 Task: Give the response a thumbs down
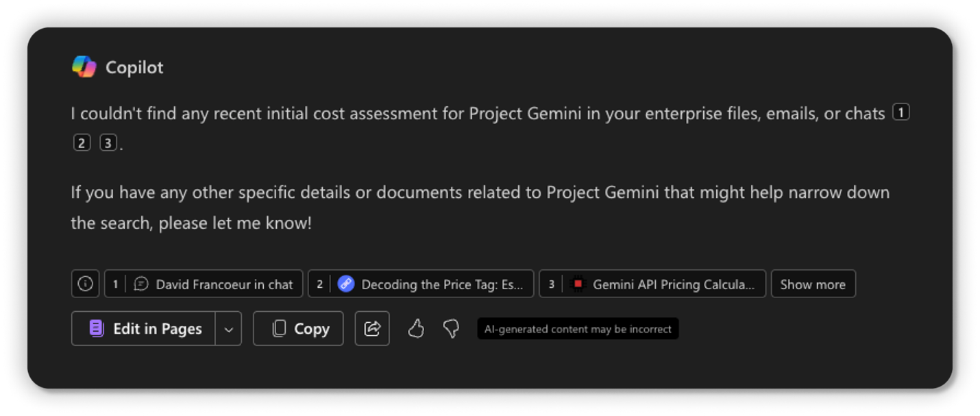coord(450,328)
